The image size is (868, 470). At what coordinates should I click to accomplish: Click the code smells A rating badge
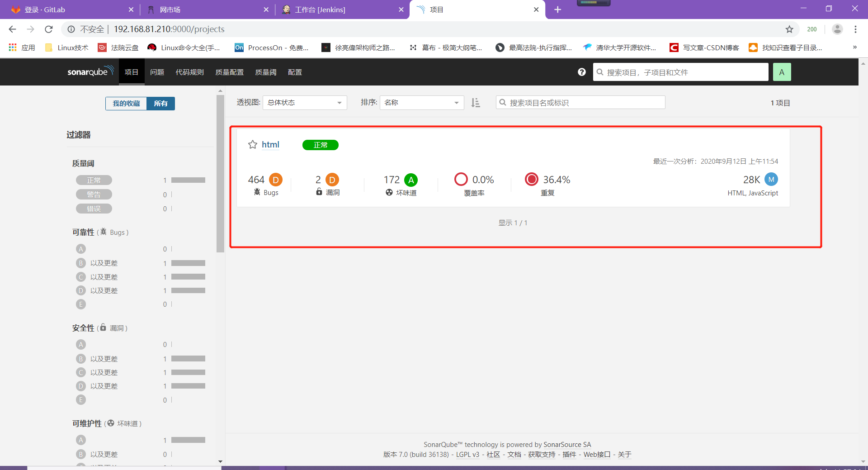[411, 180]
